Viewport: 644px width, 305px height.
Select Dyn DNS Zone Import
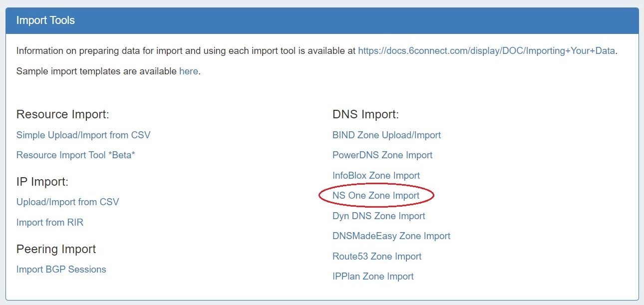(379, 216)
